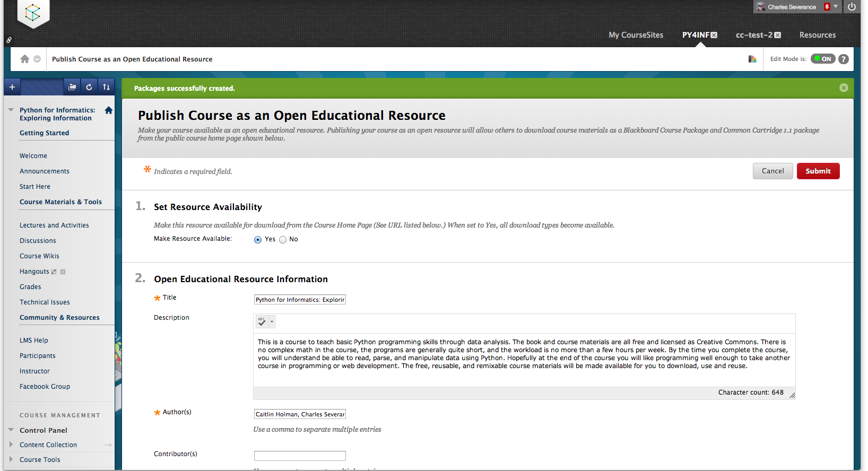The width and height of the screenshot is (868, 471).
Task: Open the Instructor link
Action: pos(34,371)
